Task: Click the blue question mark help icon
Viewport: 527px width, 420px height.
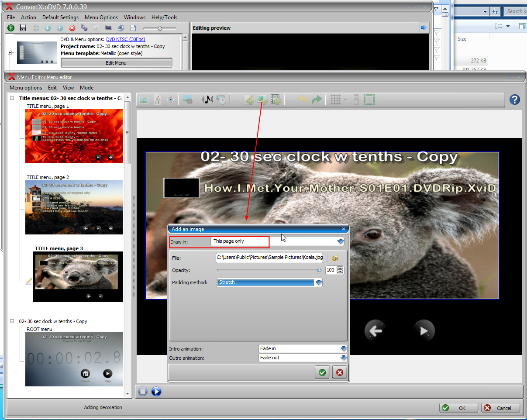Action: click(515, 100)
